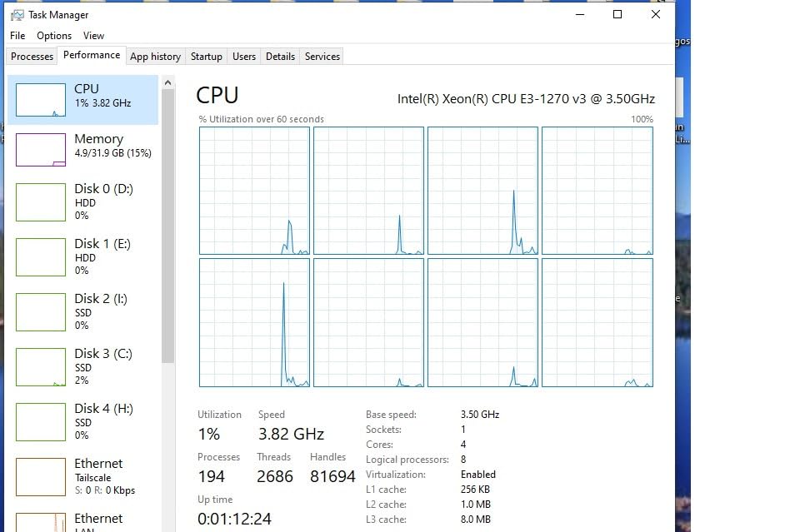Click the first logical processor utilization graph
Screen dimensions: 800x532
coord(254,191)
